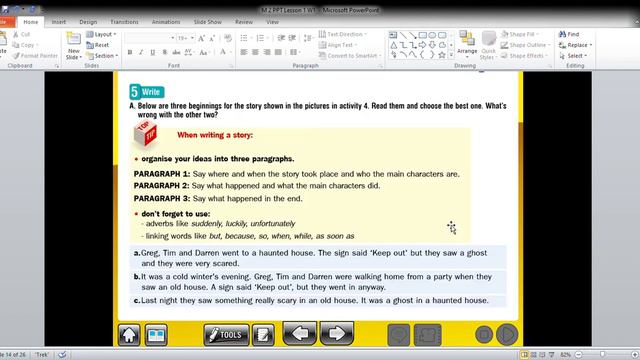Click the spell check status bar icon
The image size is (640, 360).
62,355
